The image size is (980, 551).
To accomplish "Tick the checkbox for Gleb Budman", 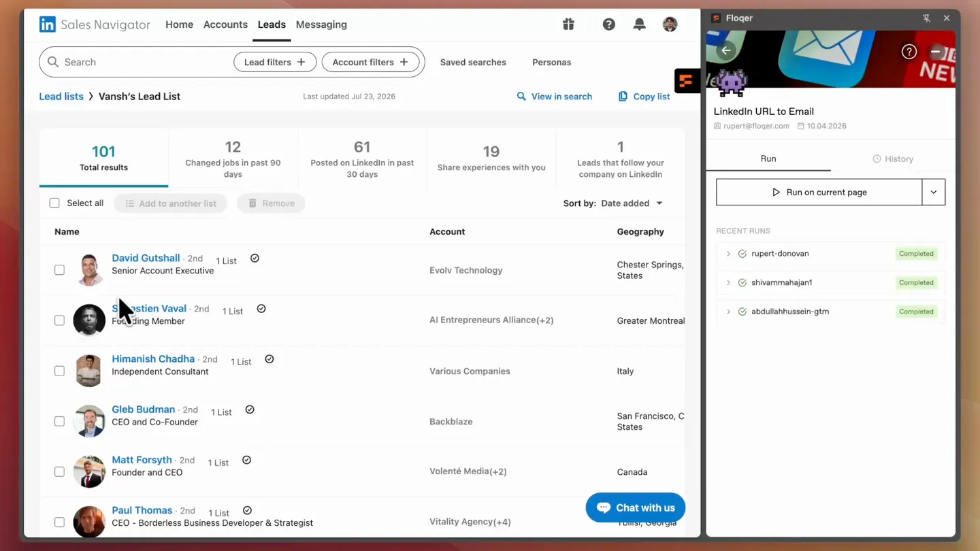I will click(x=59, y=421).
